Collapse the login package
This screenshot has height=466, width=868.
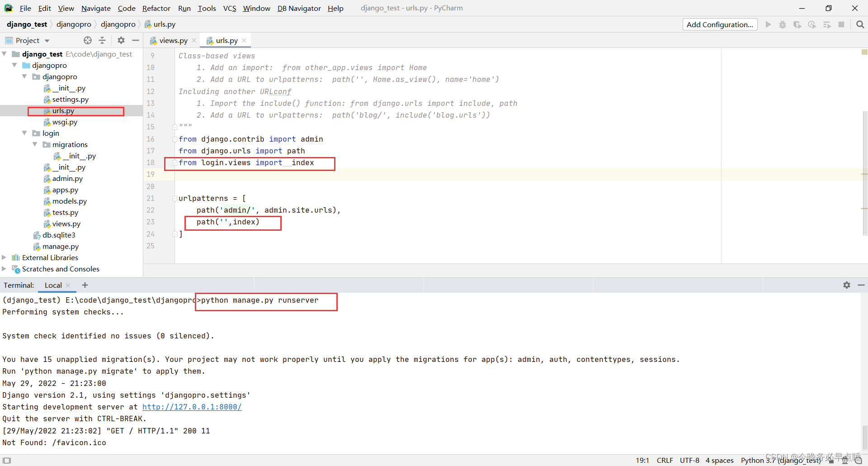click(24, 133)
